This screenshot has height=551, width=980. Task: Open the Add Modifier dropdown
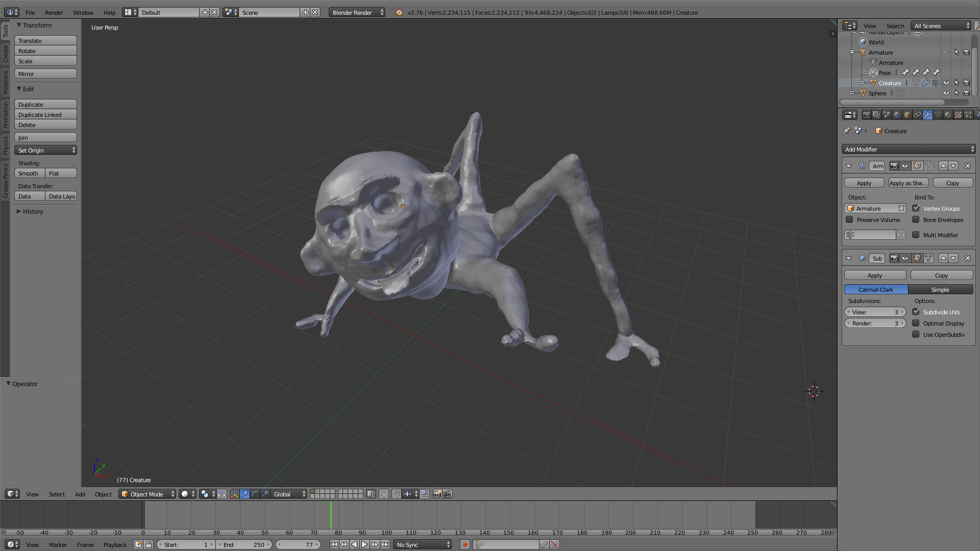909,149
